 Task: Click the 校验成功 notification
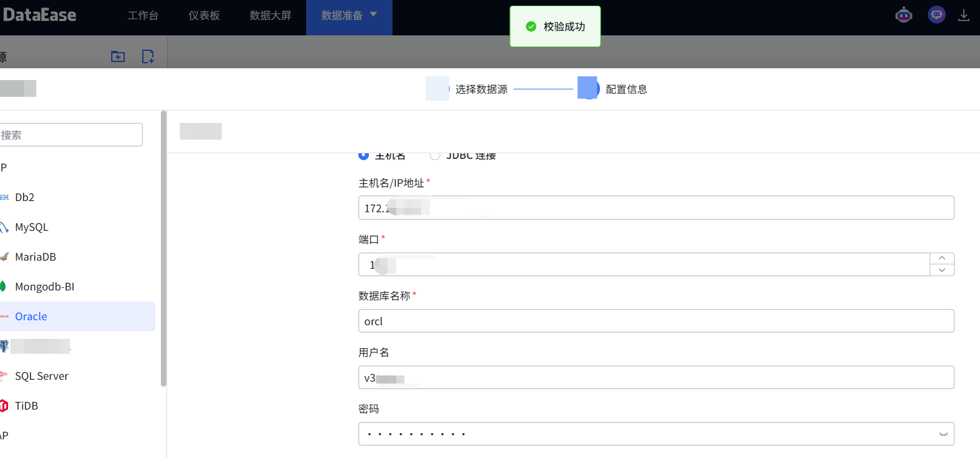tap(555, 26)
